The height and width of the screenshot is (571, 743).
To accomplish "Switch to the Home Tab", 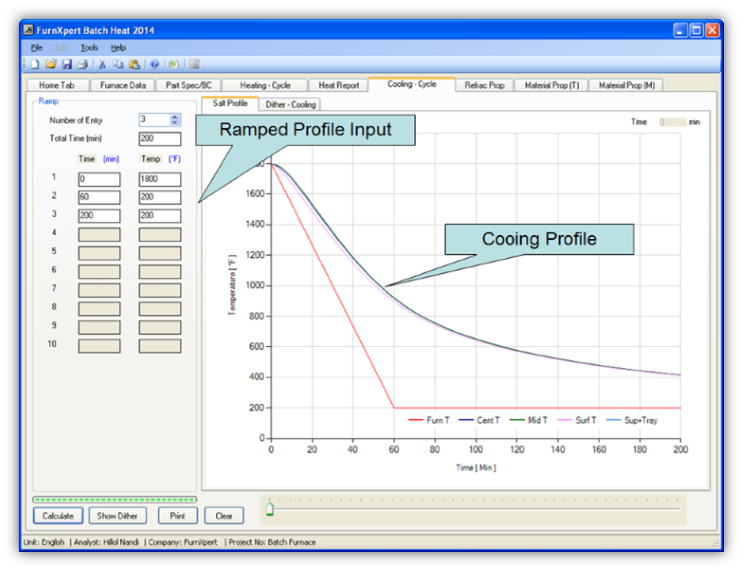I will pyautogui.click(x=57, y=85).
